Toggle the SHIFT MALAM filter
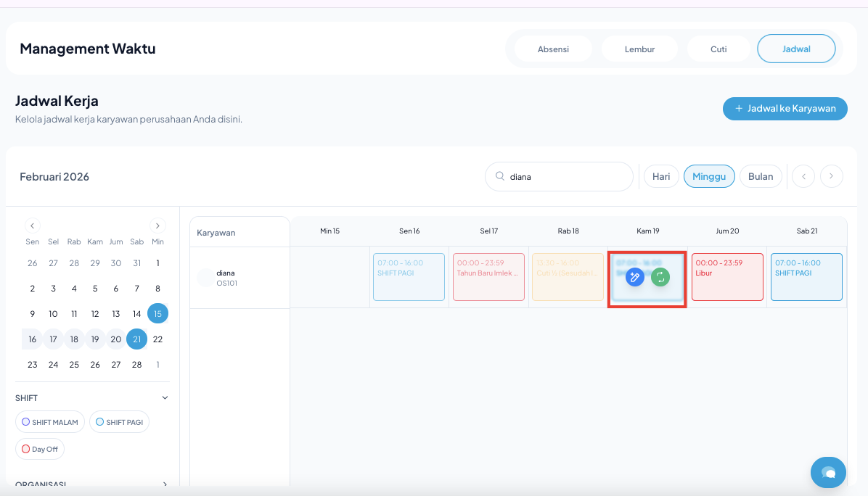The width and height of the screenshot is (868, 496). click(x=50, y=422)
